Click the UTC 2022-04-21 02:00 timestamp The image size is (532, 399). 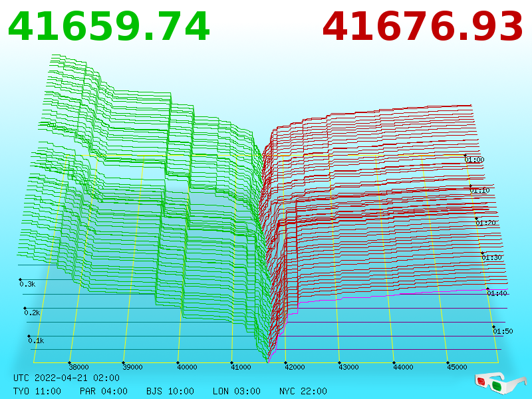pos(66,378)
